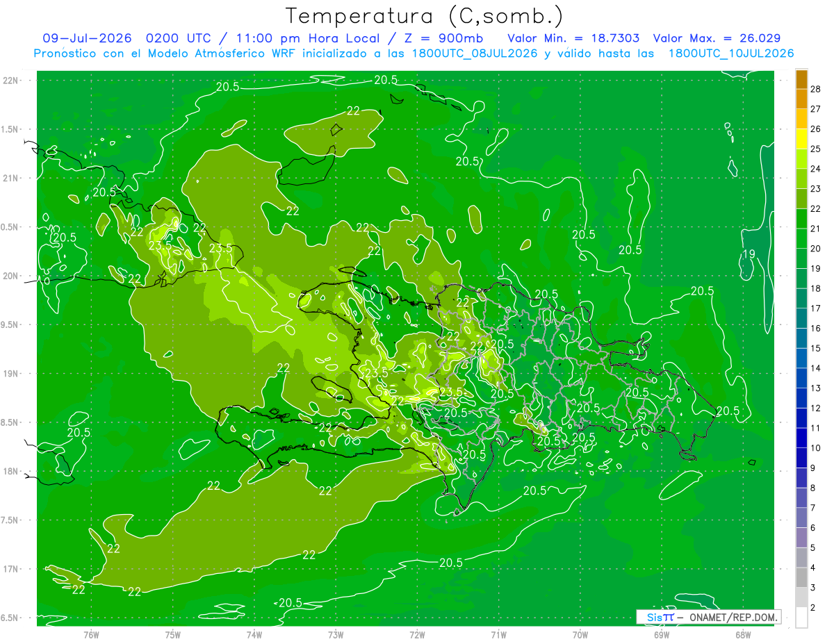Click the '21N' latitude axis label
834x644 pixels.
click(10, 178)
